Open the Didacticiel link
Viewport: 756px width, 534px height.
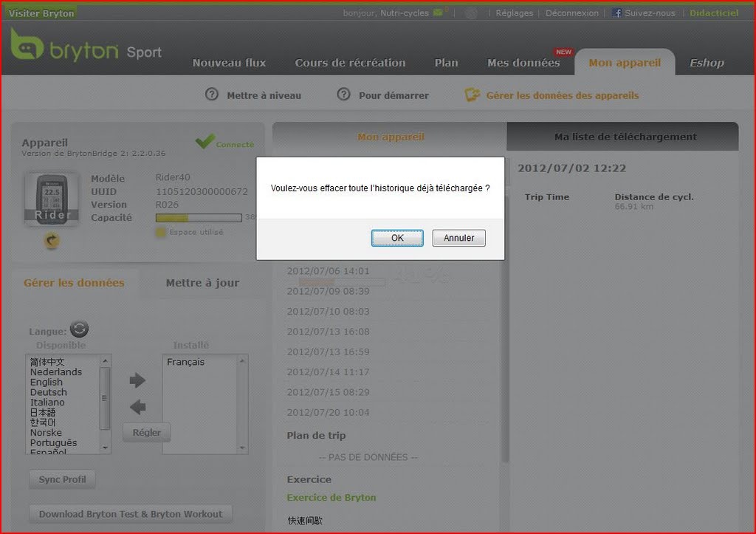tap(714, 13)
